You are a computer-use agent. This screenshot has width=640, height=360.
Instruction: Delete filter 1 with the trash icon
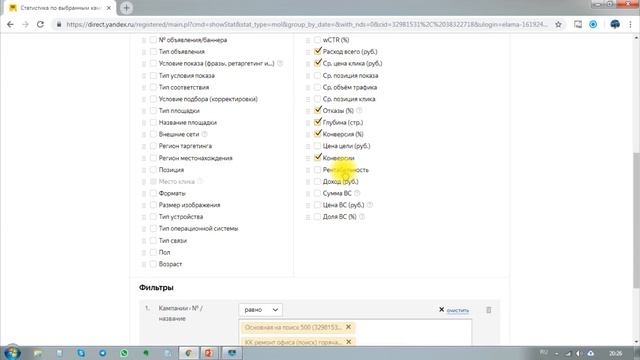489,310
